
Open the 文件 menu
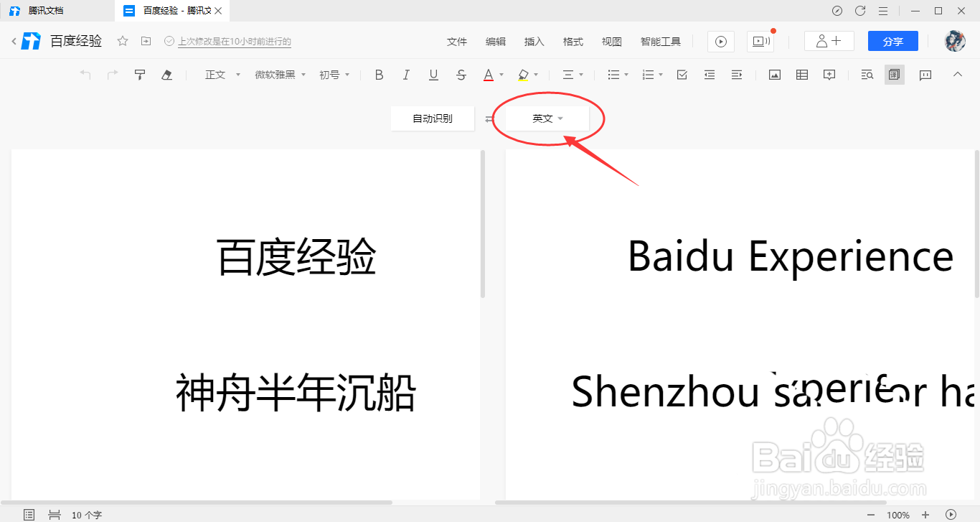[x=457, y=42]
